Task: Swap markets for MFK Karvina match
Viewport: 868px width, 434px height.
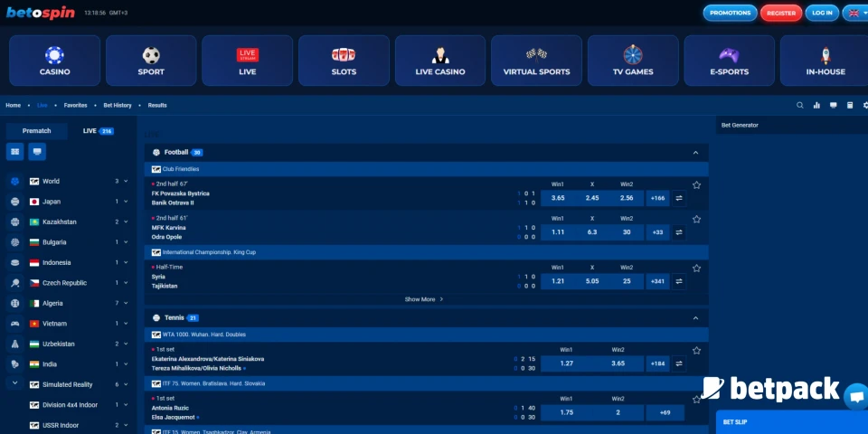Action: 679,232
